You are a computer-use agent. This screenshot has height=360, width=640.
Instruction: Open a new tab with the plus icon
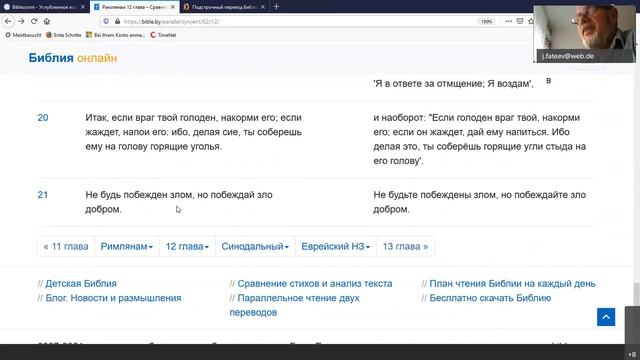pyautogui.click(x=276, y=7)
